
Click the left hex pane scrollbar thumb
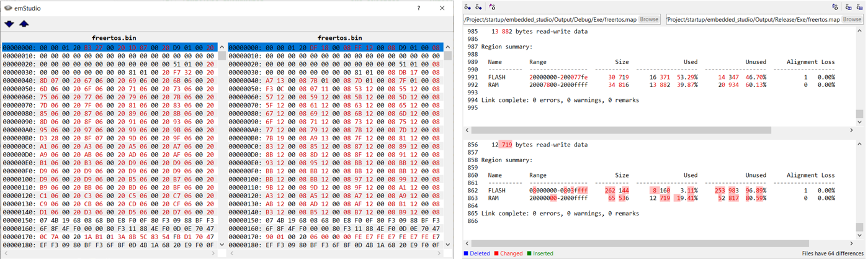point(222,55)
